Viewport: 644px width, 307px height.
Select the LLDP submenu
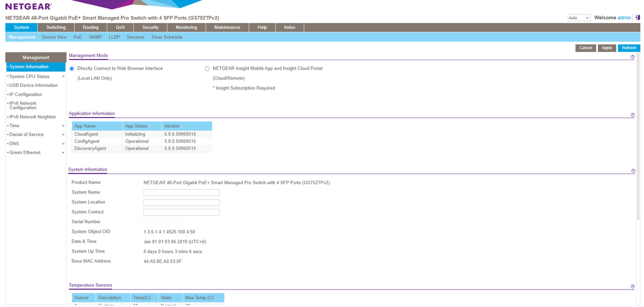coord(114,37)
